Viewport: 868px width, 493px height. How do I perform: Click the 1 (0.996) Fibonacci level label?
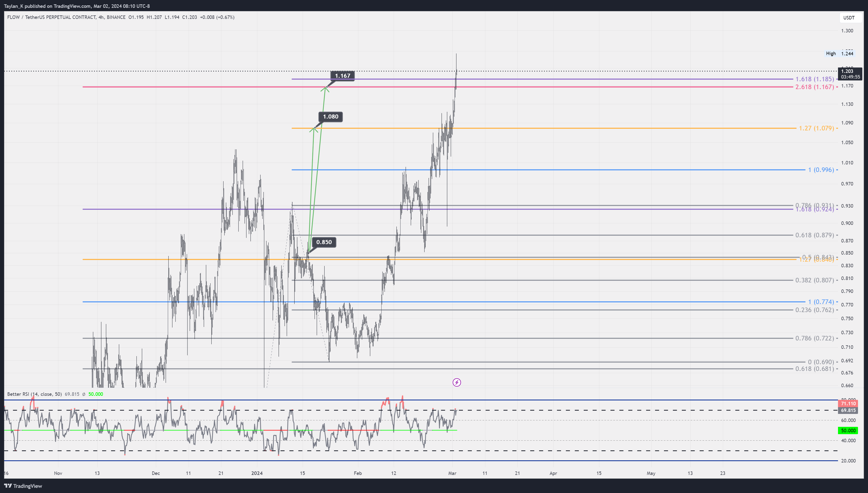click(x=821, y=170)
